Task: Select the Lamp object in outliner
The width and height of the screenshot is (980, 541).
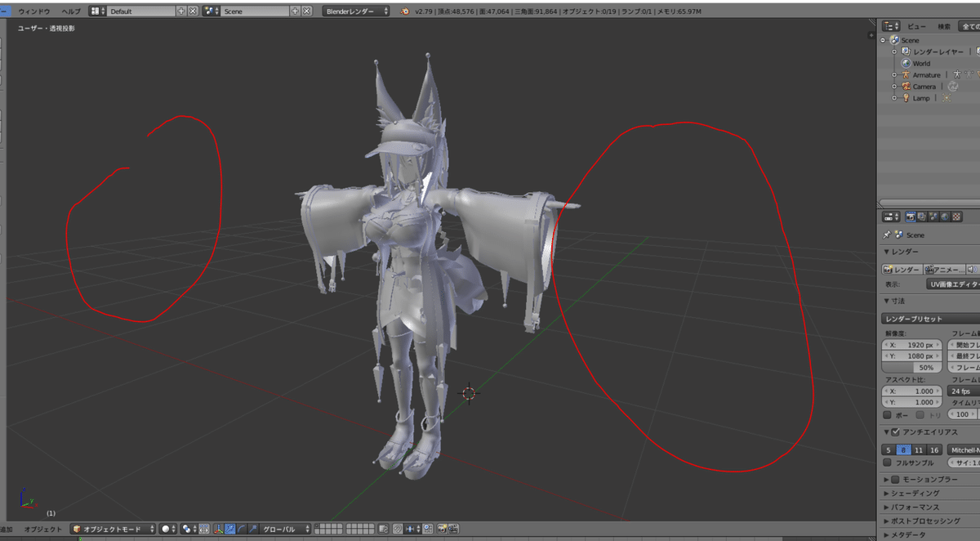Action: pyautogui.click(x=921, y=97)
